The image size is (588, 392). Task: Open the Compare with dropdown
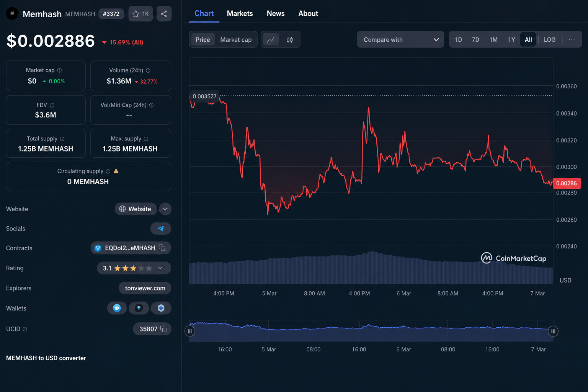click(400, 39)
